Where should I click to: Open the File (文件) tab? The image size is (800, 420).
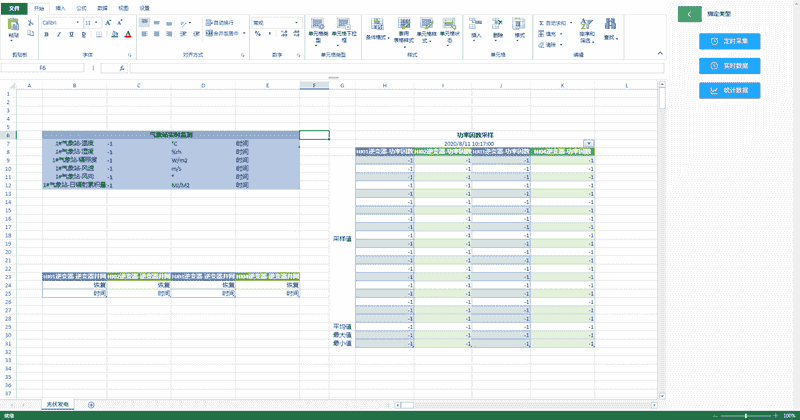coord(15,8)
